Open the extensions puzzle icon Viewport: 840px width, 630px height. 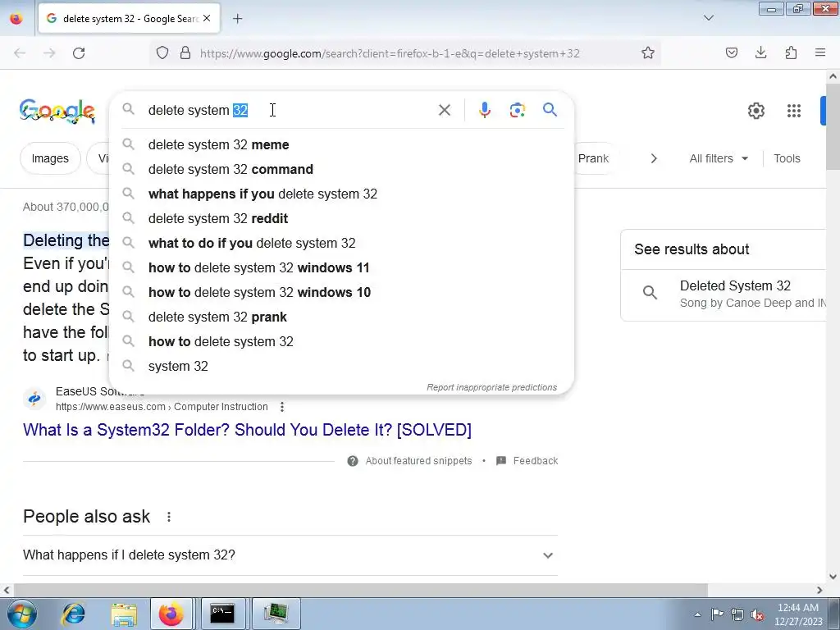[791, 52]
